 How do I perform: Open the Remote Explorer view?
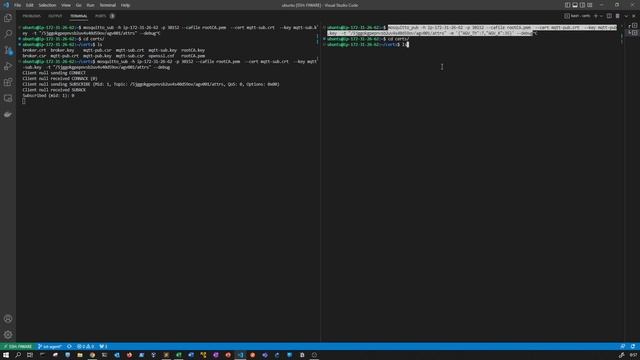pyautogui.click(x=8, y=98)
